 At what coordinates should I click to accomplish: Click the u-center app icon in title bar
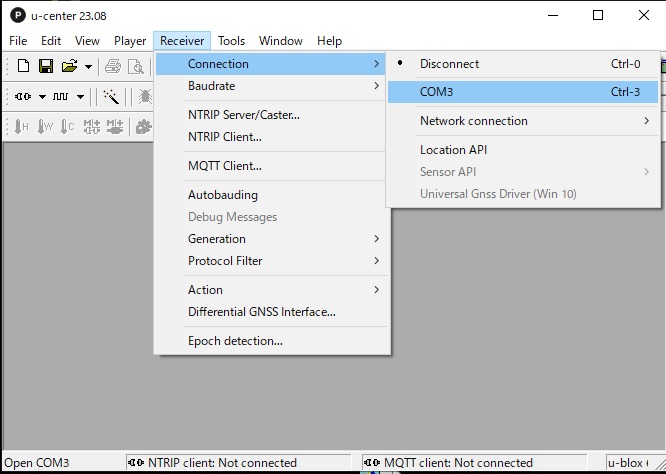click(17, 16)
